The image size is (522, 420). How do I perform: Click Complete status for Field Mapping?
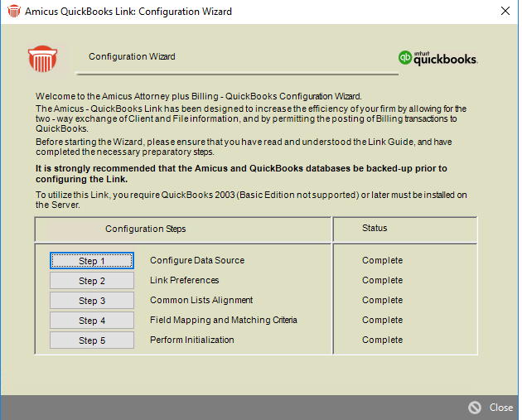click(383, 320)
